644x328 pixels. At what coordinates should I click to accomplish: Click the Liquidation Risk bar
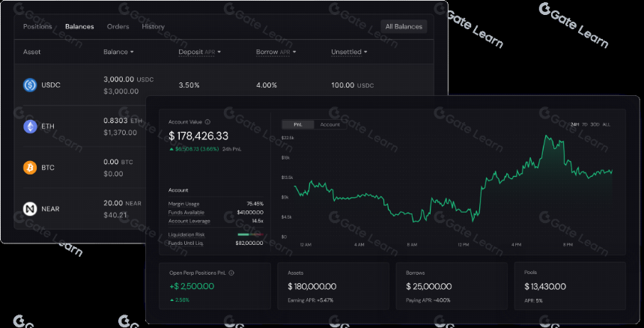251,234
